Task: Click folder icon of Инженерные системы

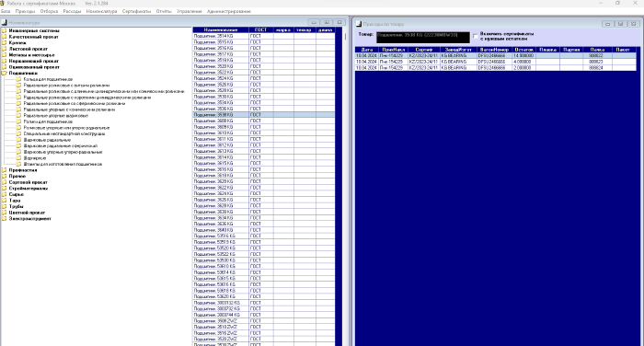Action: tap(4, 30)
